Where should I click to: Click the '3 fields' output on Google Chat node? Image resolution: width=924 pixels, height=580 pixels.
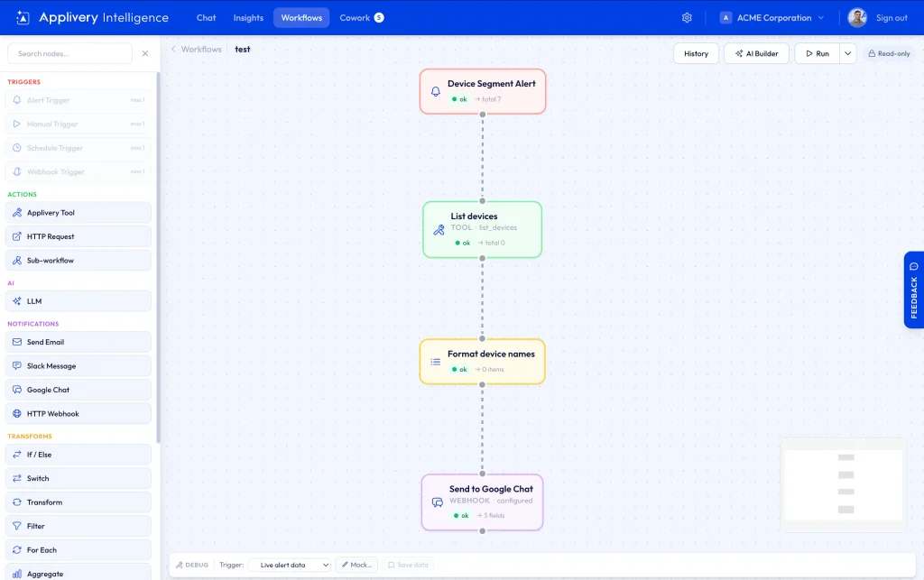(x=490, y=516)
